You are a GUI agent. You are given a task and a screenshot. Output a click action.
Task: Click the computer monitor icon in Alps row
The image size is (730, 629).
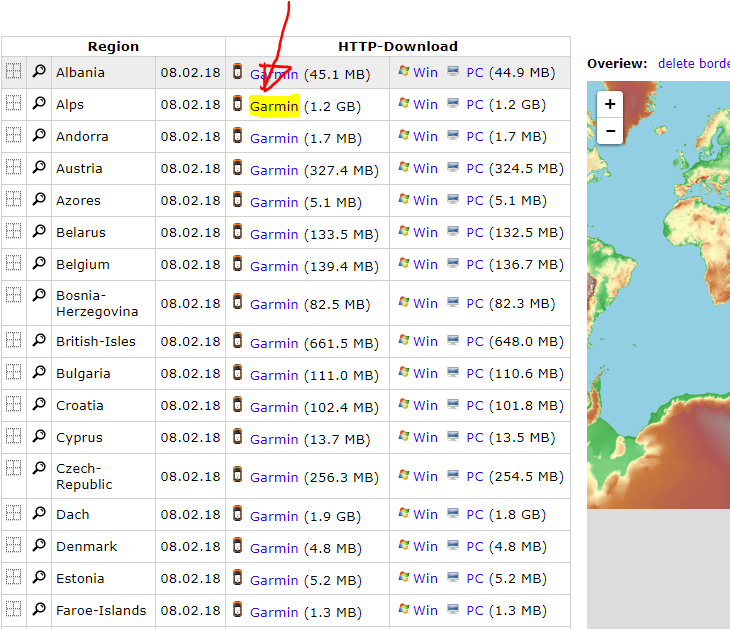pyautogui.click(x=453, y=103)
